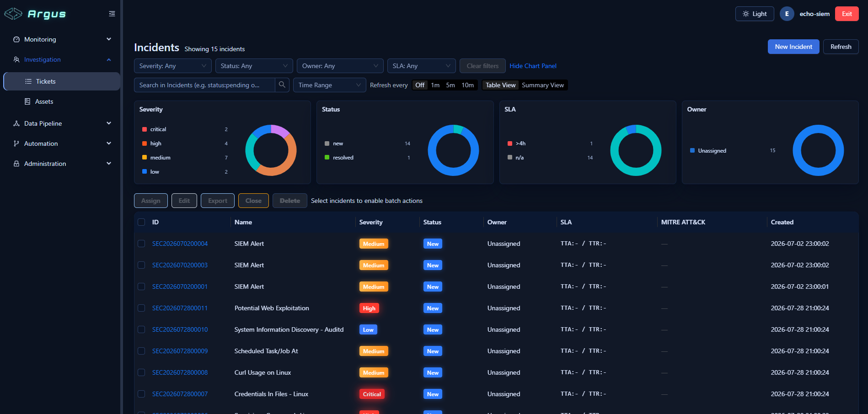Click the Hide Chart Panel link
This screenshot has width=868, height=414.
(x=533, y=66)
